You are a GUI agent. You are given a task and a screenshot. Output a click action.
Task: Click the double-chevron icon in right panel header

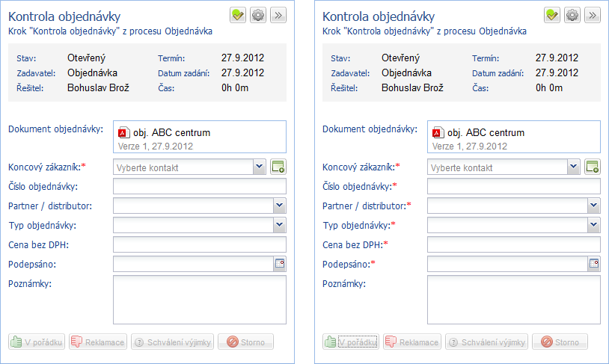coord(593,15)
